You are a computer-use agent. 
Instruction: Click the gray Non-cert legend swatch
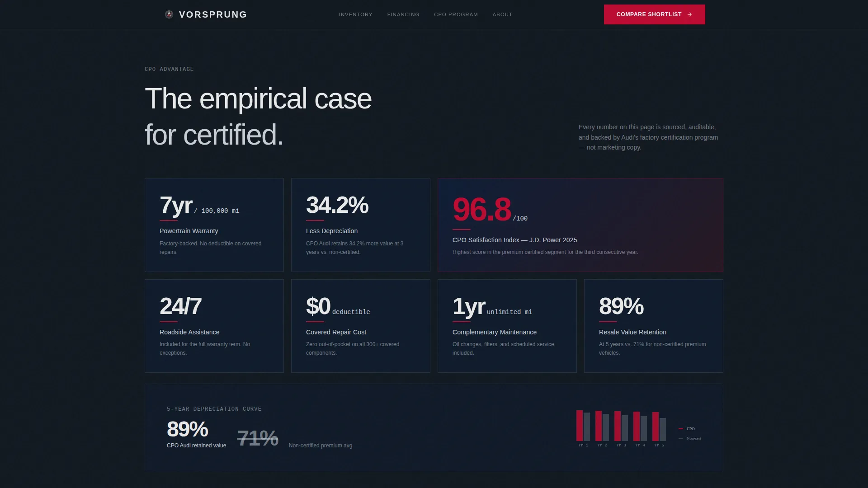pos(681,438)
